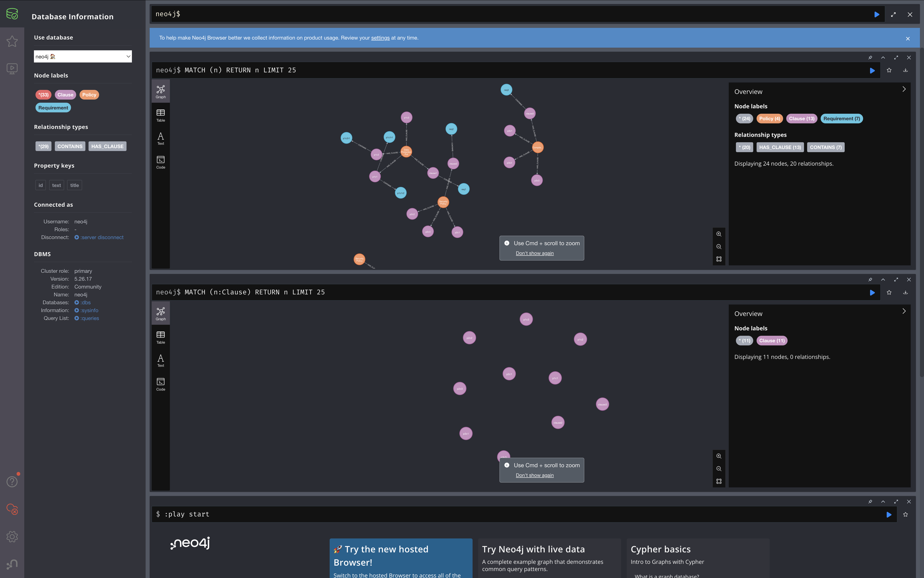Pin the :play start frame
This screenshot has width=924, height=578.
[870, 502]
